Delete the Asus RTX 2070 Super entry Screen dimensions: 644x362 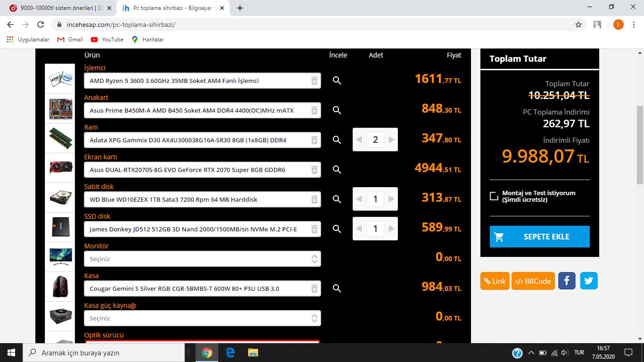pos(314,170)
